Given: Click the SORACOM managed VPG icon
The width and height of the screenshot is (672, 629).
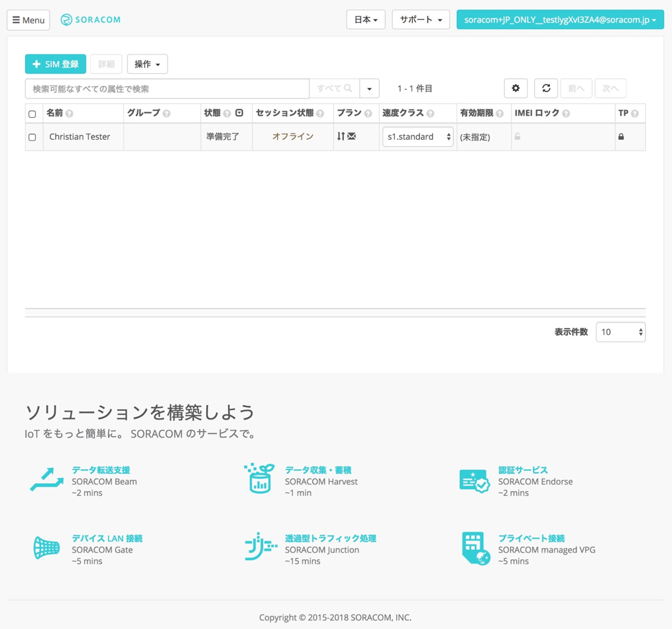Looking at the screenshot, I should [x=475, y=548].
